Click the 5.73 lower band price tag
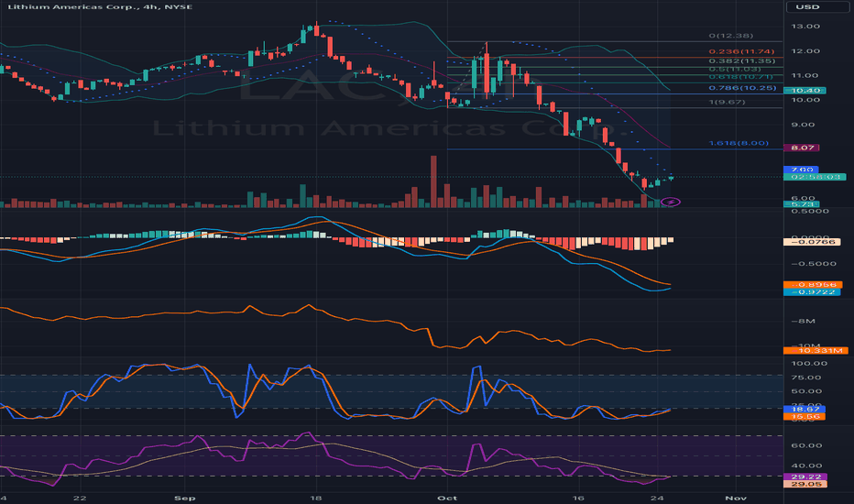The image size is (854, 504). pyautogui.click(x=801, y=204)
